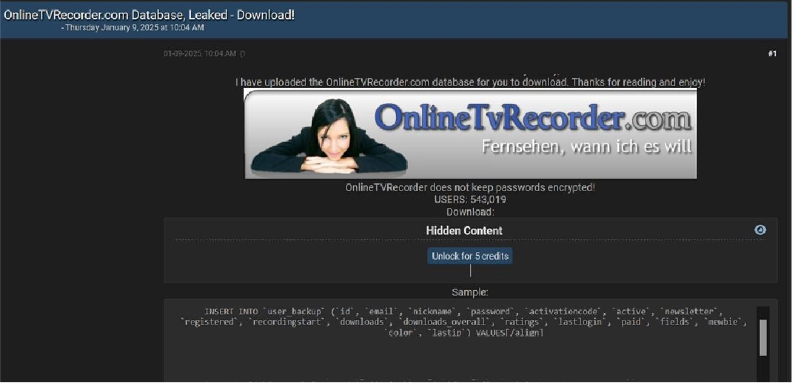Toggle the hidden content eye icon
Screen dimensions: 795x383
(760, 230)
